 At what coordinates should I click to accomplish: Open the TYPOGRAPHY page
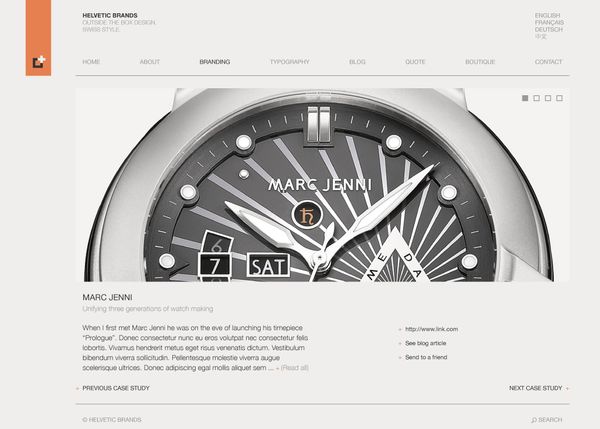point(290,62)
